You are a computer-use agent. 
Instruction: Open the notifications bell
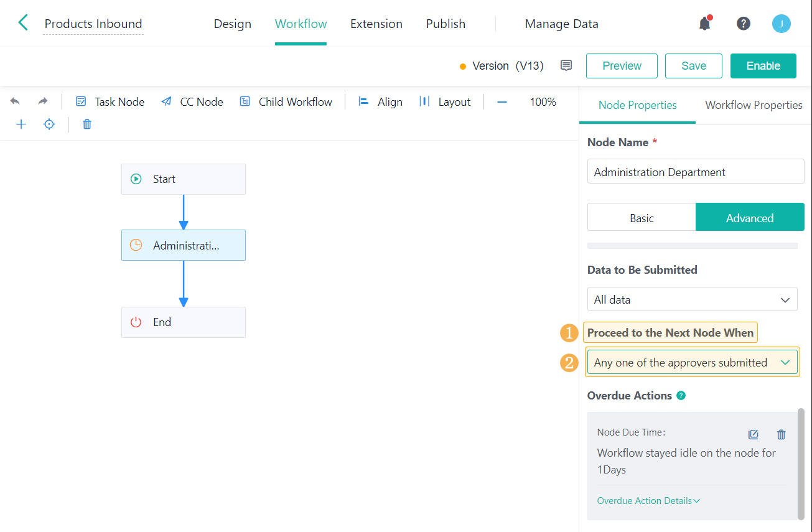(704, 24)
